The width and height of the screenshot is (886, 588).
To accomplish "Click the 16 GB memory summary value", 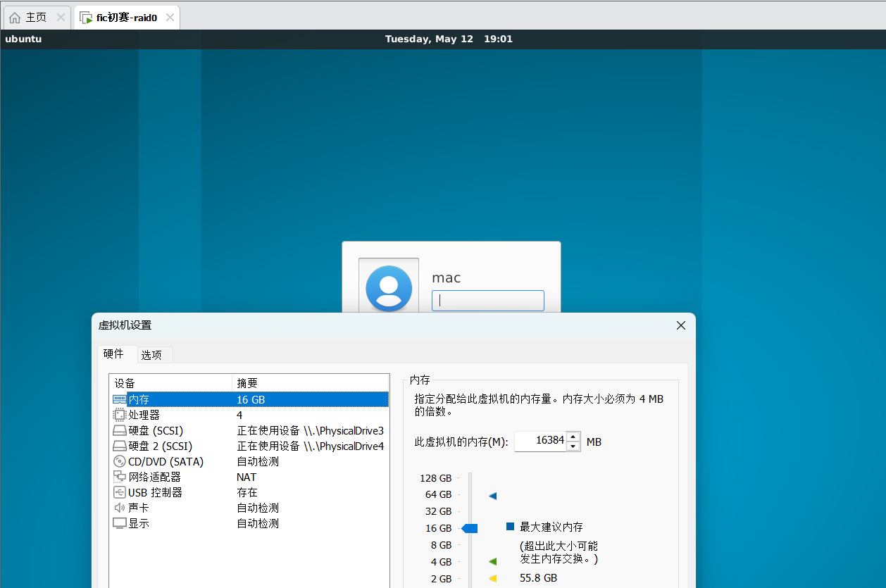I will [x=251, y=399].
